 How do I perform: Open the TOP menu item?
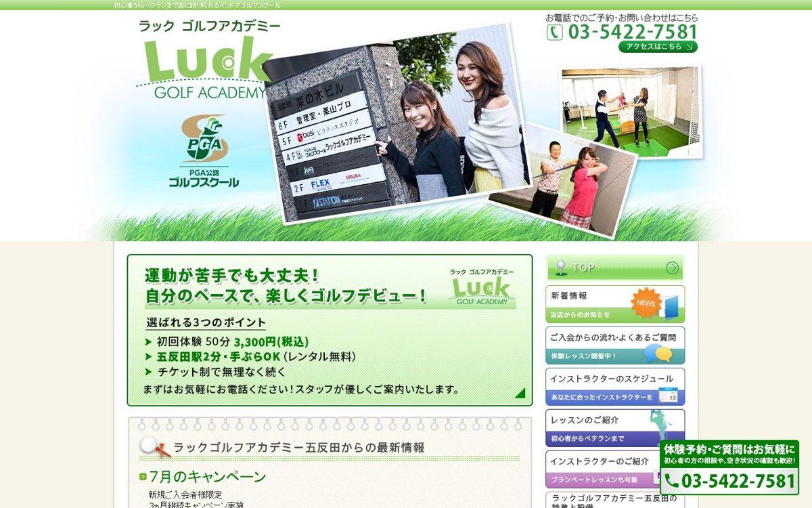point(615,268)
